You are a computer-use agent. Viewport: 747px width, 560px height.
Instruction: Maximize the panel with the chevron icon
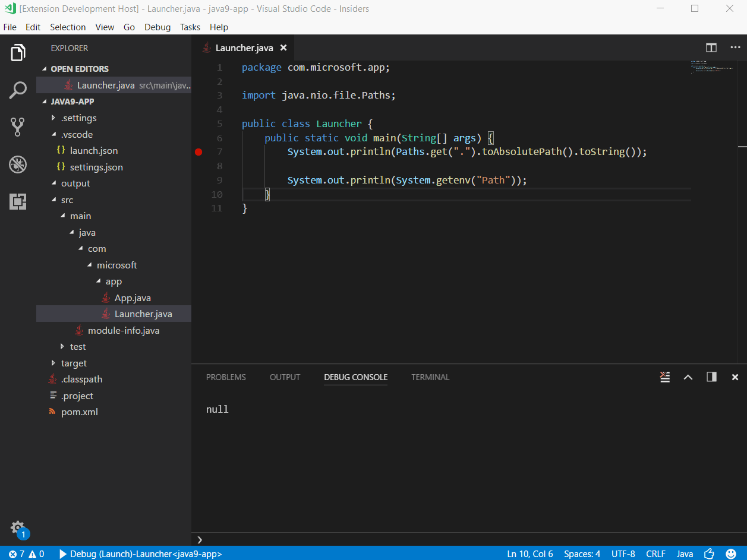coord(688,377)
